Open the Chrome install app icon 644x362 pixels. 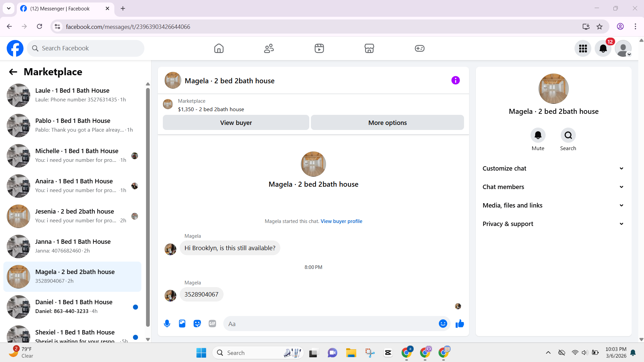pyautogui.click(x=586, y=27)
